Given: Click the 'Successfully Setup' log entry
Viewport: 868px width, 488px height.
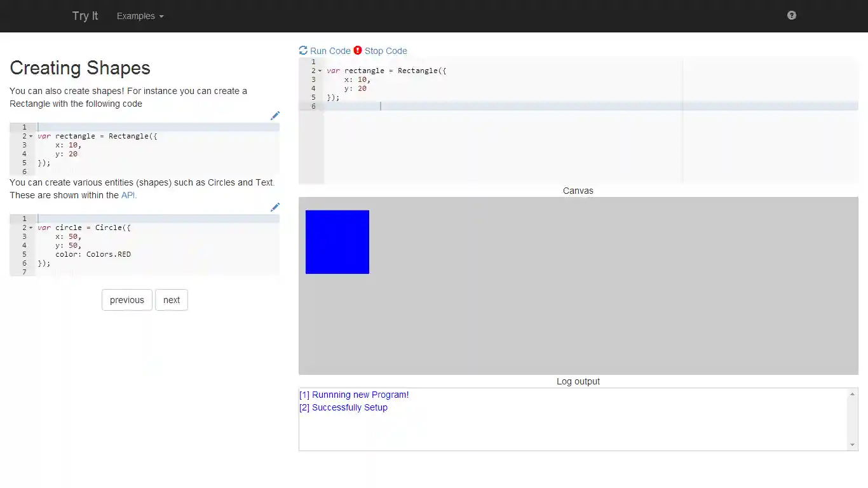Looking at the screenshot, I should click(343, 407).
